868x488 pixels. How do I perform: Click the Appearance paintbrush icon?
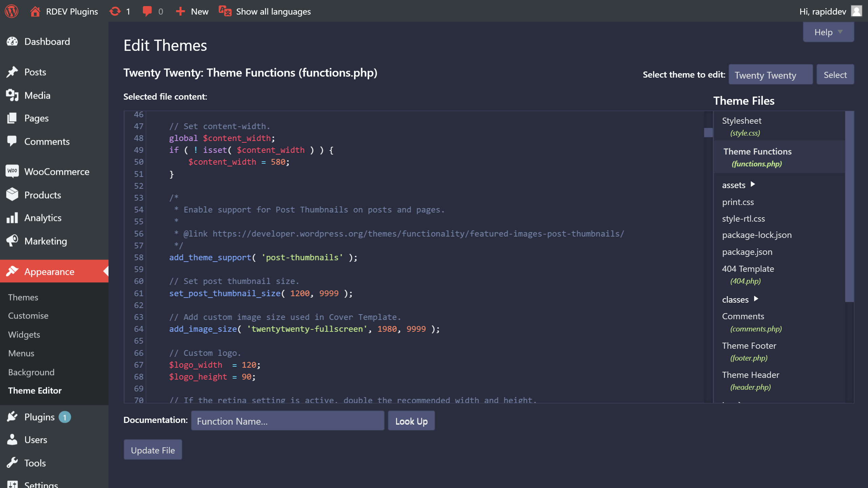[x=12, y=271]
